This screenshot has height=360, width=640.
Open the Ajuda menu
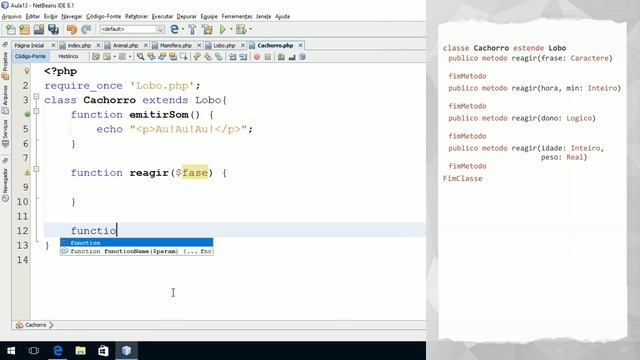point(282,16)
